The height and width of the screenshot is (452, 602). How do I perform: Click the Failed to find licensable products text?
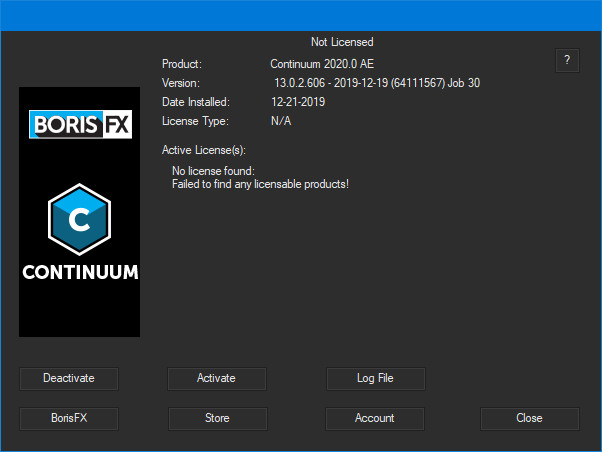[x=260, y=184]
